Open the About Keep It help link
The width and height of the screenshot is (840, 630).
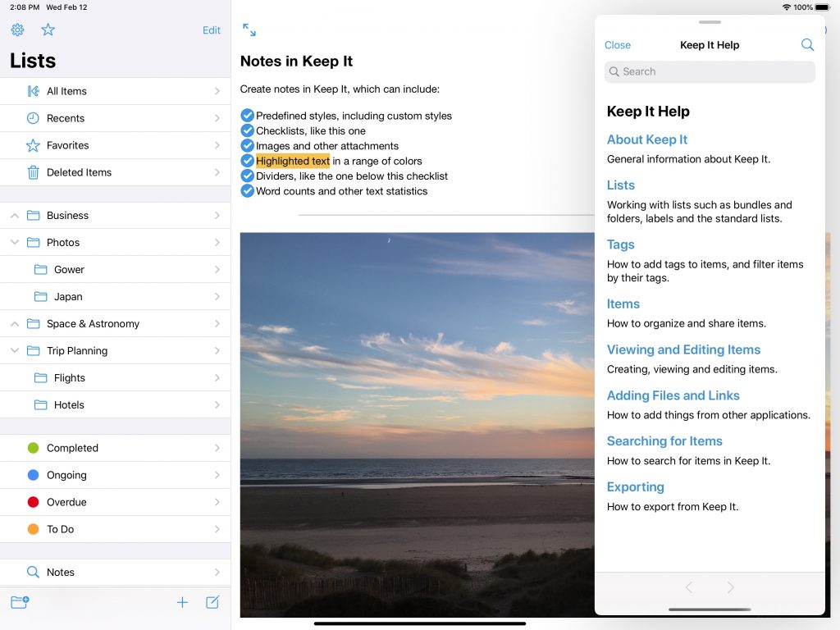tap(646, 139)
